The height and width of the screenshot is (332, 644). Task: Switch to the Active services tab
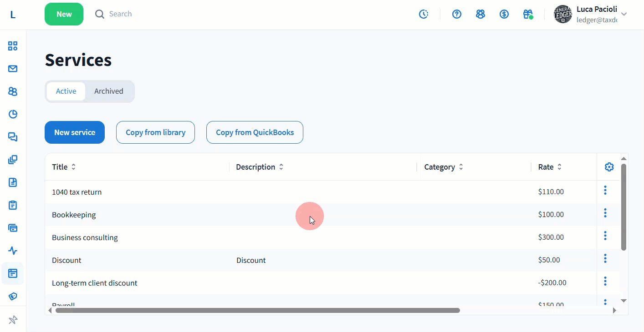(66, 91)
